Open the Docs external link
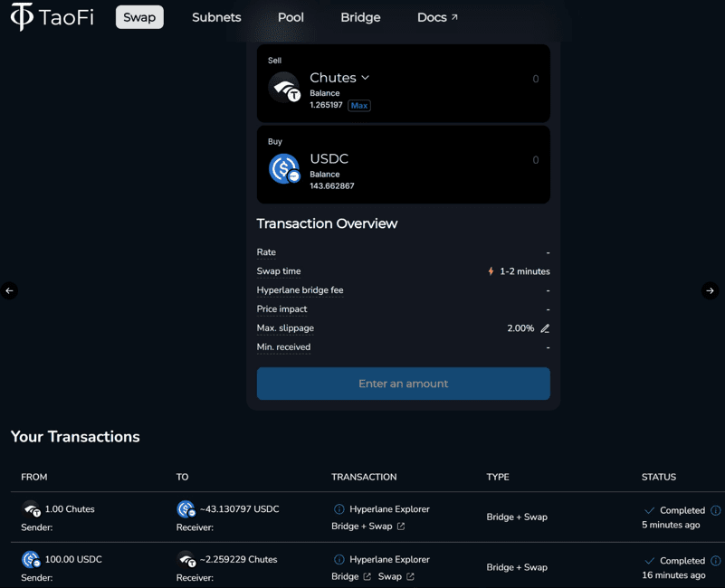Image resolution: width=725 pixels, height=588 pixels. [x=437, y=17]
